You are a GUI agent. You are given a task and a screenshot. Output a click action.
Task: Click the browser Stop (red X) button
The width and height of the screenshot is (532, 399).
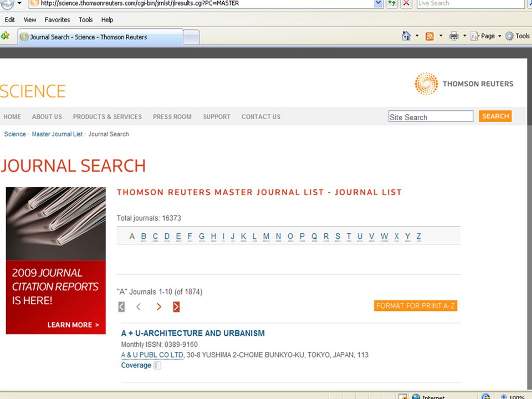(406, 3)
